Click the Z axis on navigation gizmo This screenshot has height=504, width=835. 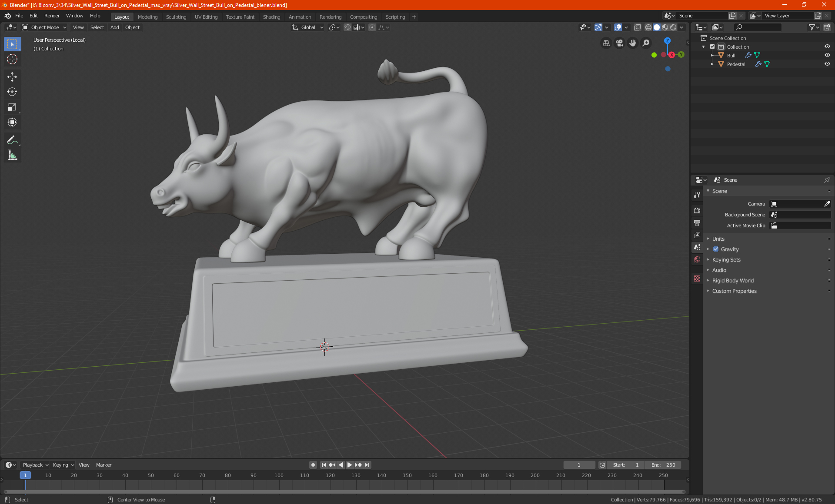click(667, 40)
